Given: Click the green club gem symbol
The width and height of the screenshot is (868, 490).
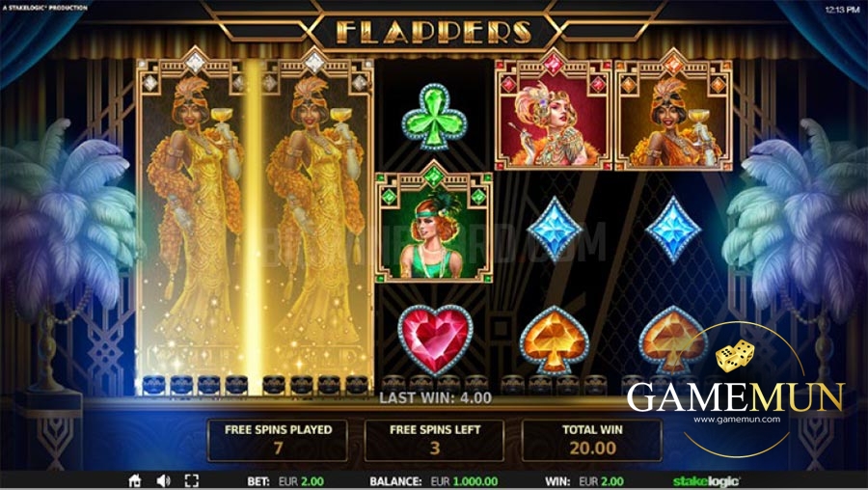Looking at the screenshot, I should click(x=435, y=117).
